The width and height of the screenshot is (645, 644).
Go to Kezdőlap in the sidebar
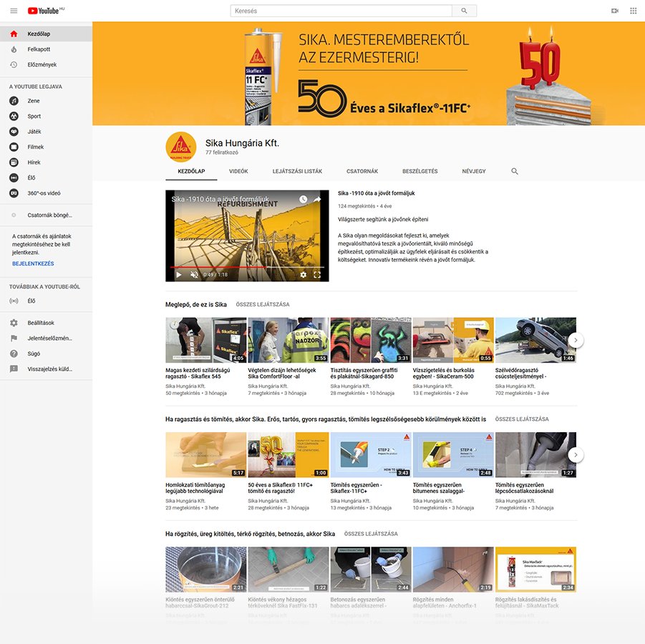[46, 34]
